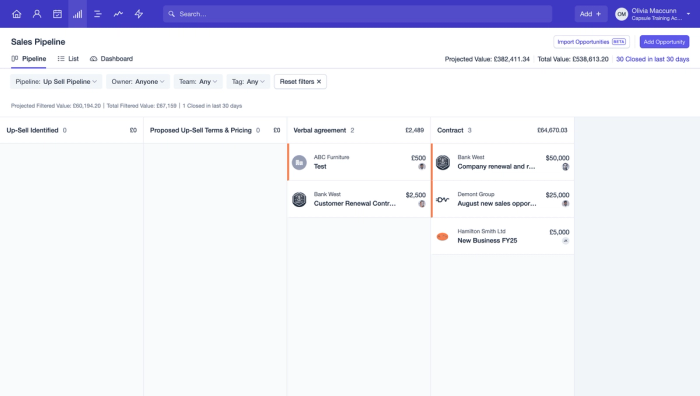700x396 pixels.
Task: Click the Import Opportunities beta button
Action: coord(592,42)
